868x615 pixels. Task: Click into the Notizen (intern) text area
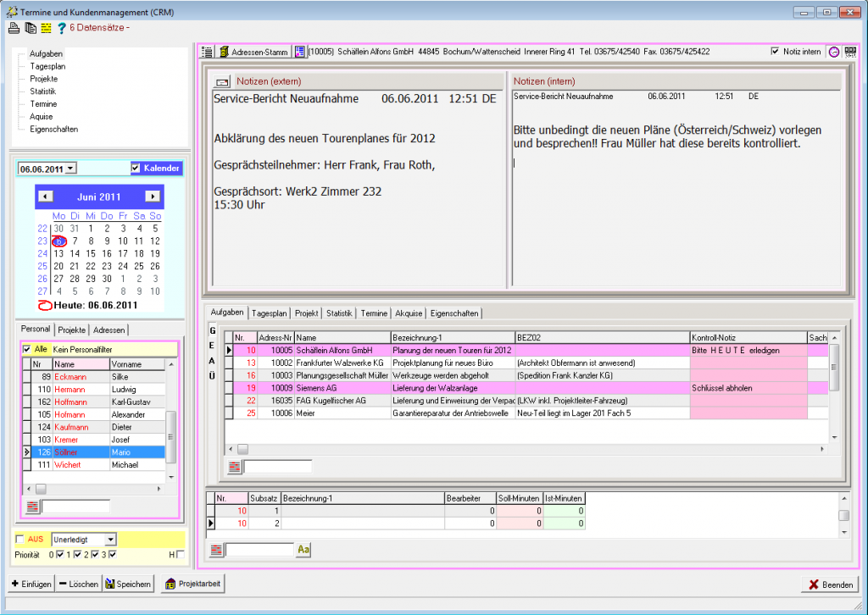point(676,188)
